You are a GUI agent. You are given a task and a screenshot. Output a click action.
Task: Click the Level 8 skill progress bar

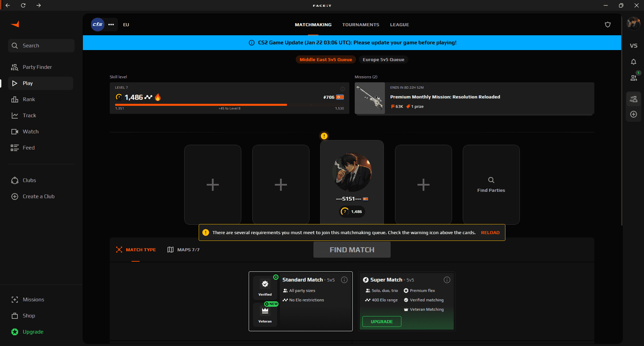[229, 104]
